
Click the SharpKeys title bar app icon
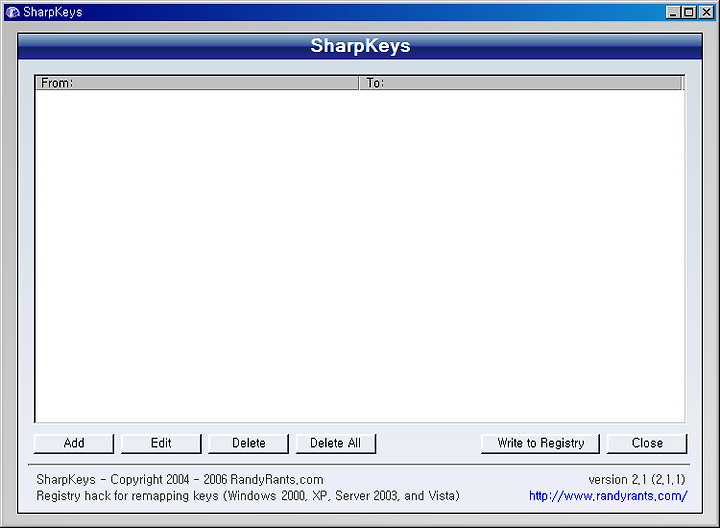click(12, 12)
